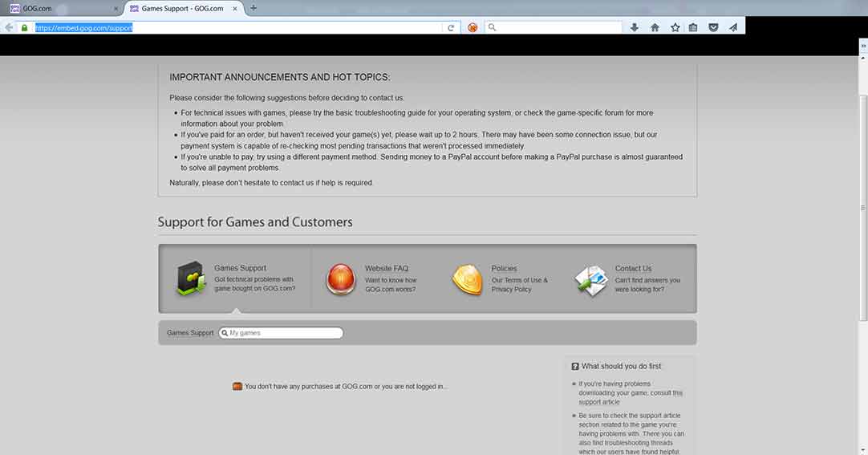Viewport: 868px width, 455px height.
Task: Open the downloads arrow icon
Action: point(635,27)
